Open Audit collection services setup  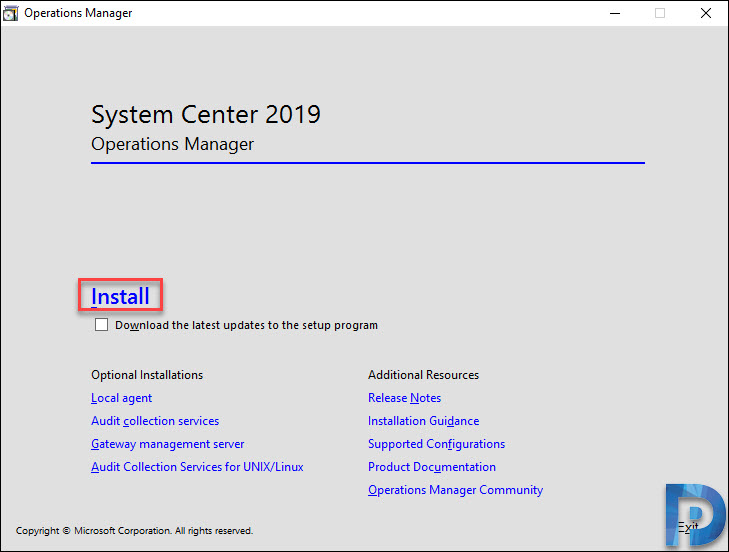click(x=155, y=421)
